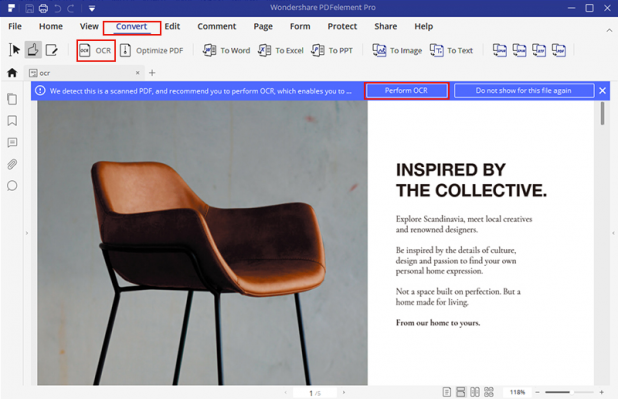
Task: Go to the home screen icon
Action: coord(12,73)
